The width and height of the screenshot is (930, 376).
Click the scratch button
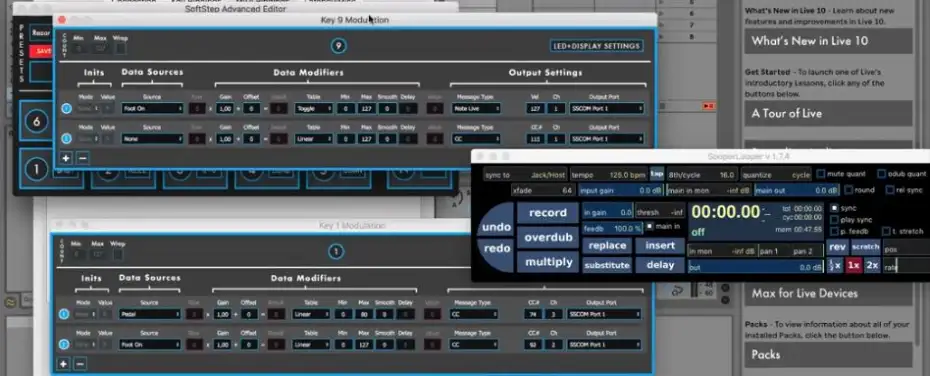865,247
